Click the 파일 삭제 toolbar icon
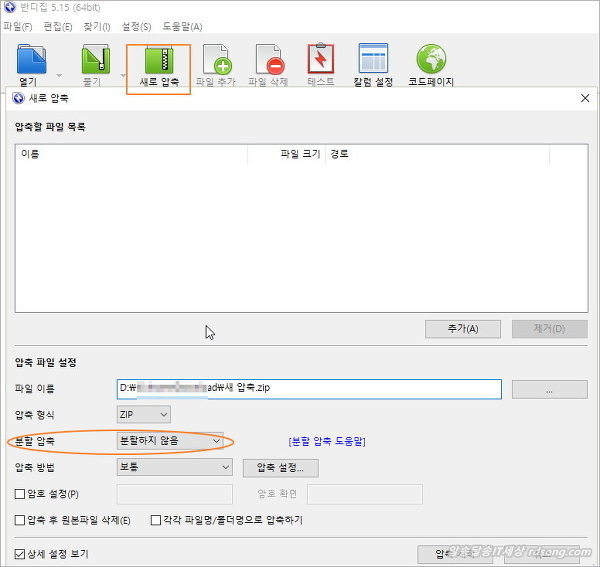600x567 pixels. click(270, 60)
